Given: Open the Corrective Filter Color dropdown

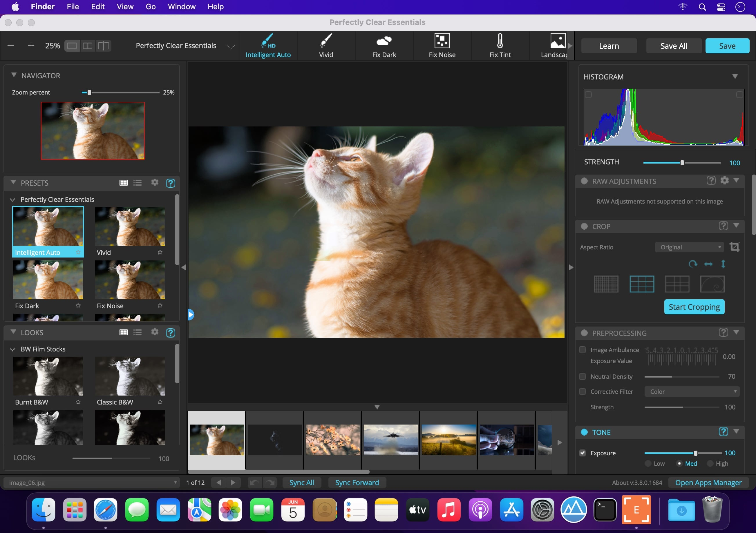Looking at the screenshot, I should (x=692, y=392).
